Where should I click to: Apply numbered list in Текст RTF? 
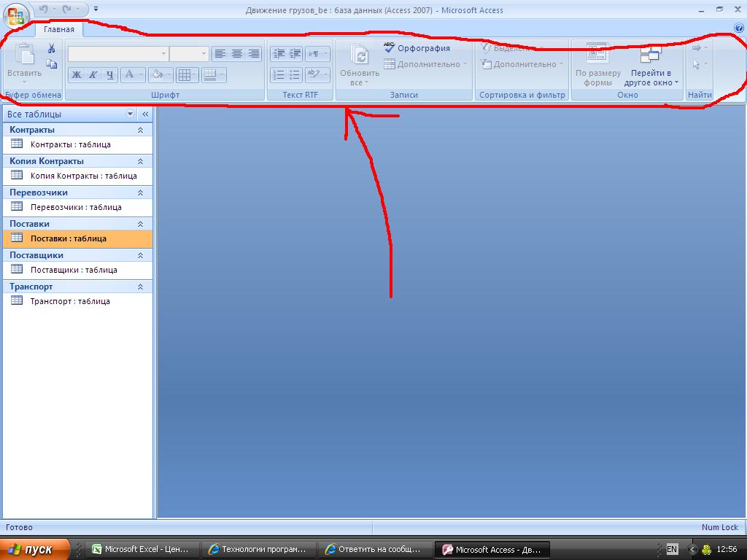pos(279,75)
